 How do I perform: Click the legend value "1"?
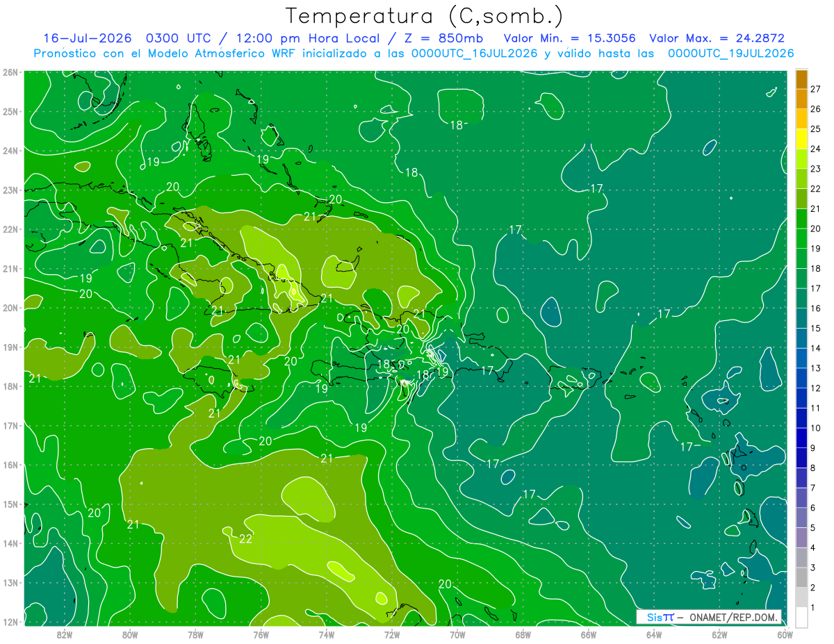coord(813,607)
